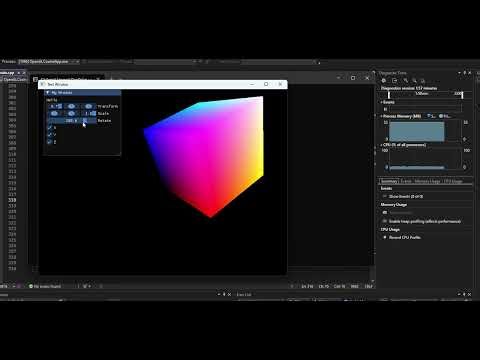Maximize the Test Window
Image resolution: width=480 pixels, height=360 pixels.
point(266,84)
